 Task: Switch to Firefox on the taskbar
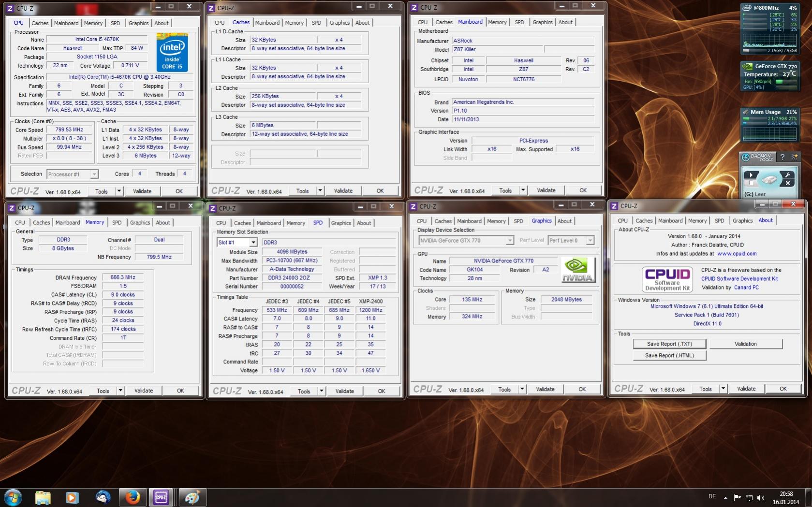click(132, 497)
